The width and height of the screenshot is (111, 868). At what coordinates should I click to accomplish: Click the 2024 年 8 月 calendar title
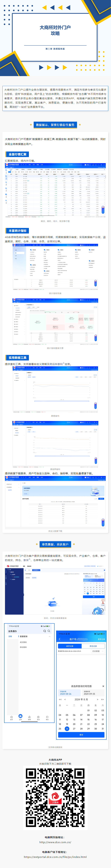(x=81, y=699)
